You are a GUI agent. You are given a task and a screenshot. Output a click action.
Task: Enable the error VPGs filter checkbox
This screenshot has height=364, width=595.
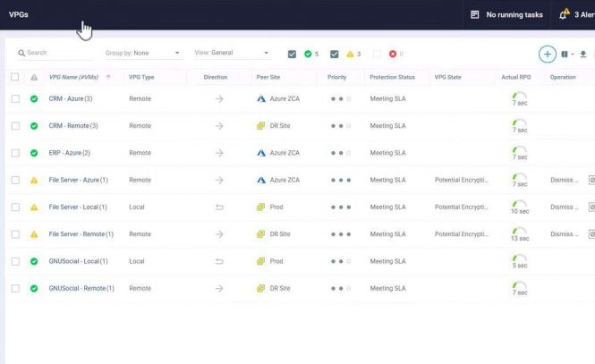click(377, 54)
